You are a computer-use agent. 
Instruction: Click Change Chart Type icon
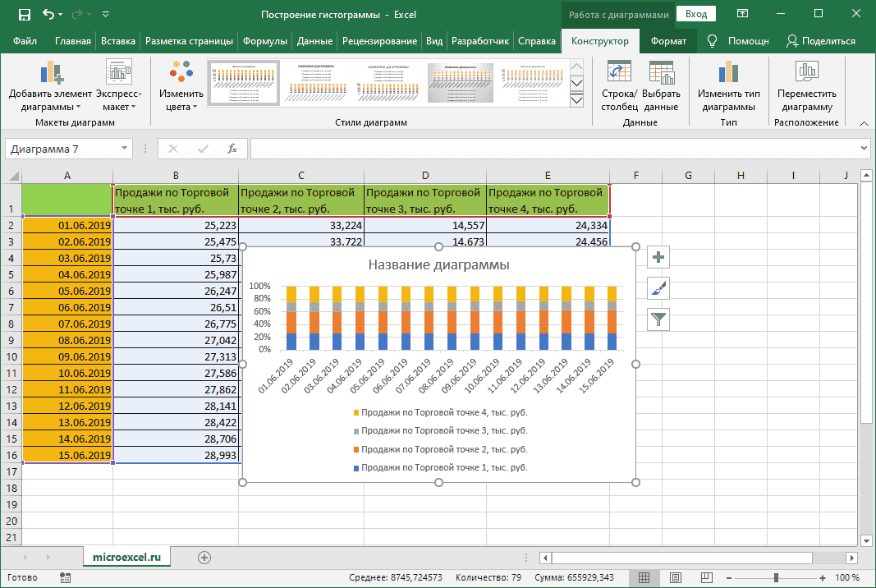(x=728, y=73)
